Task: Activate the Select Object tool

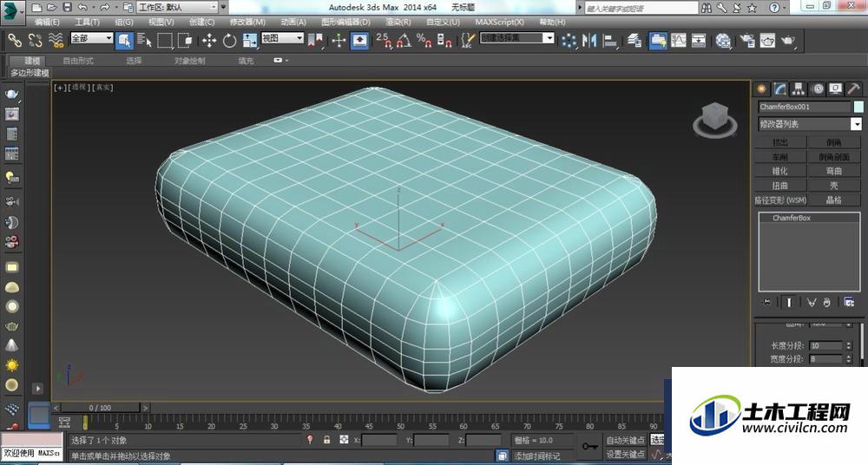Action: (124, 41)
